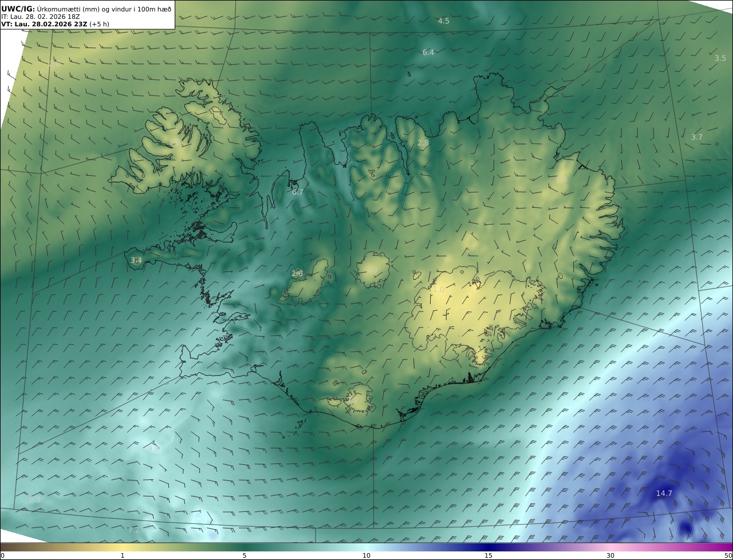Screen dimensions: 733x560
Task: Click the colorbar tick label '10'
Action: click(366, 555)
